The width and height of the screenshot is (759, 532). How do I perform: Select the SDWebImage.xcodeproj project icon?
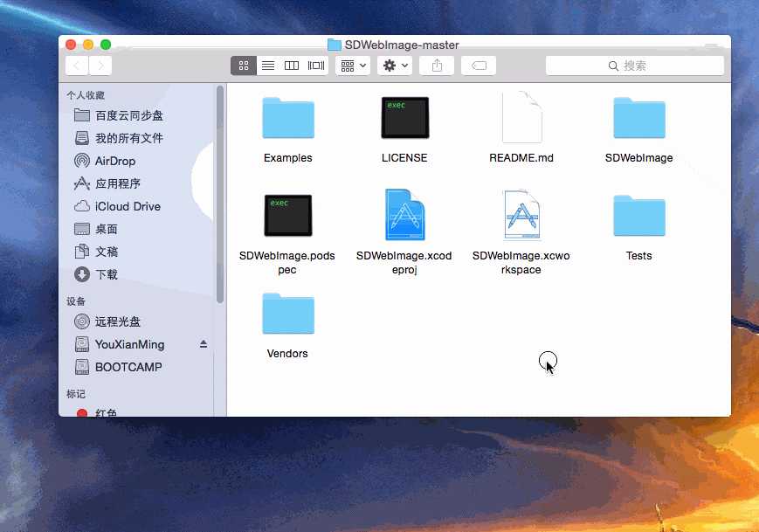tap(404, 214)
